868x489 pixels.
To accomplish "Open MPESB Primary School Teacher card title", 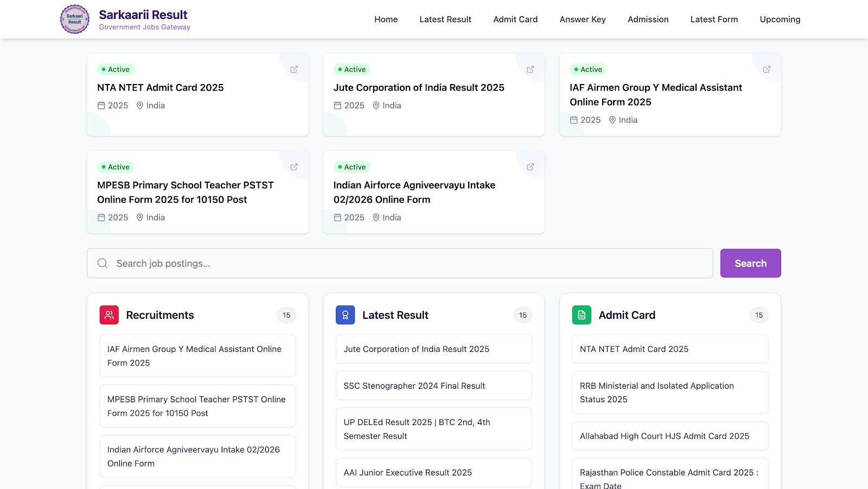I will (x=186, y=192).
